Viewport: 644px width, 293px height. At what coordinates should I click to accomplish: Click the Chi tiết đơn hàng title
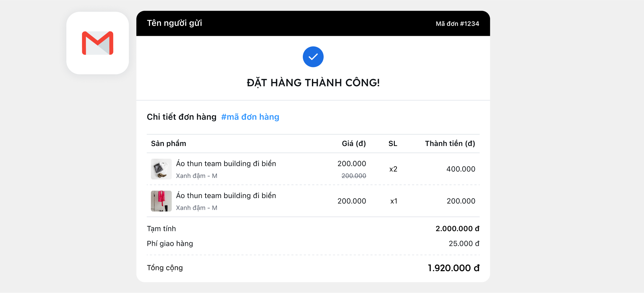181,117
